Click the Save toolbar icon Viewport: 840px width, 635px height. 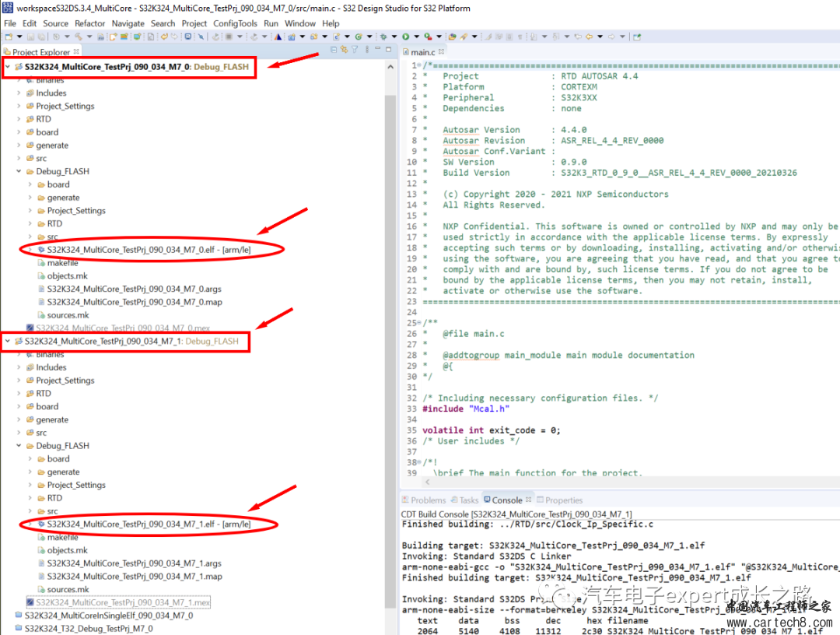click(x=30, y=37)
